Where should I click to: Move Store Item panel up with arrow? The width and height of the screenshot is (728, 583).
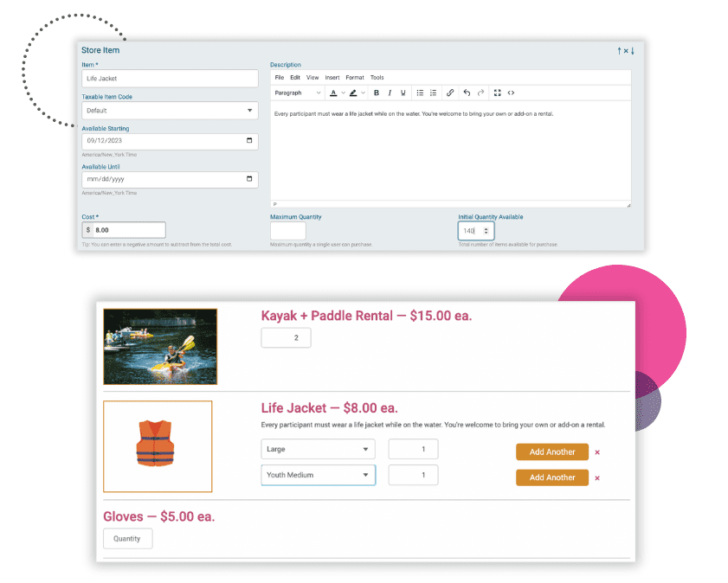tap(619, 51)
